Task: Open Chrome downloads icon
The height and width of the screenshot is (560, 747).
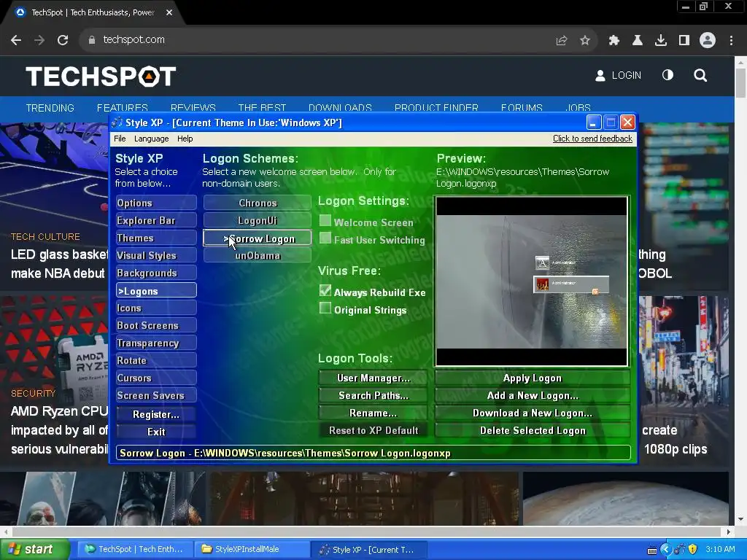Action: (661, 41)
